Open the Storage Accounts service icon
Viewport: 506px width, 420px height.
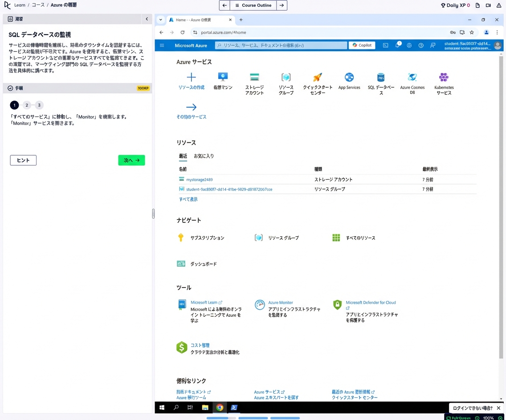(x=254, y=77)
